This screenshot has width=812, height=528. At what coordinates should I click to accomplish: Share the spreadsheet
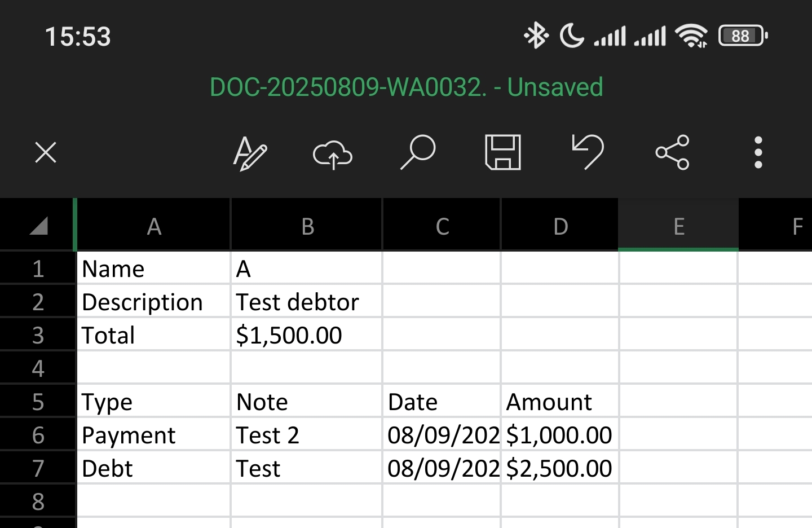click(672, 152)
